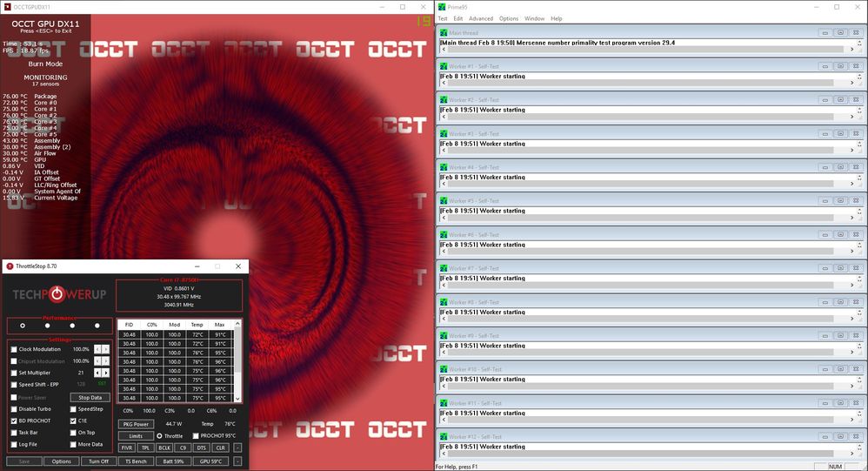The width and height of the screenshot is (868, 471).
Task: Enable the More Data checkbox
Action: coord(73,444)
